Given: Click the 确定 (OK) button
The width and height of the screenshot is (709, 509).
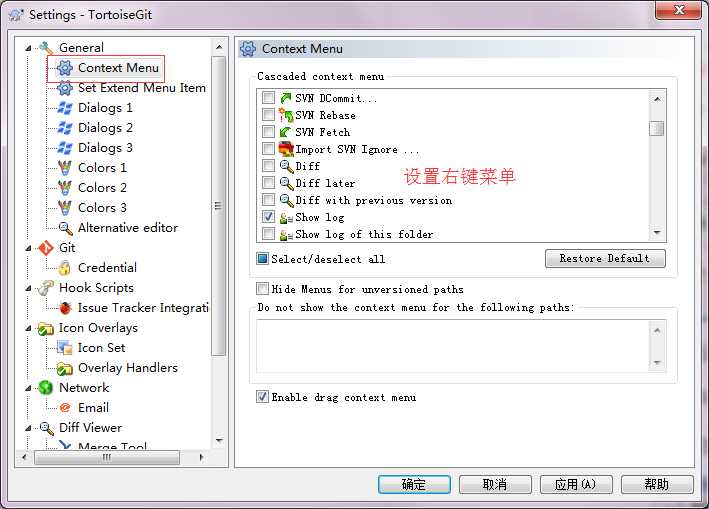Looking at the screenshot, I should [414, 485].
